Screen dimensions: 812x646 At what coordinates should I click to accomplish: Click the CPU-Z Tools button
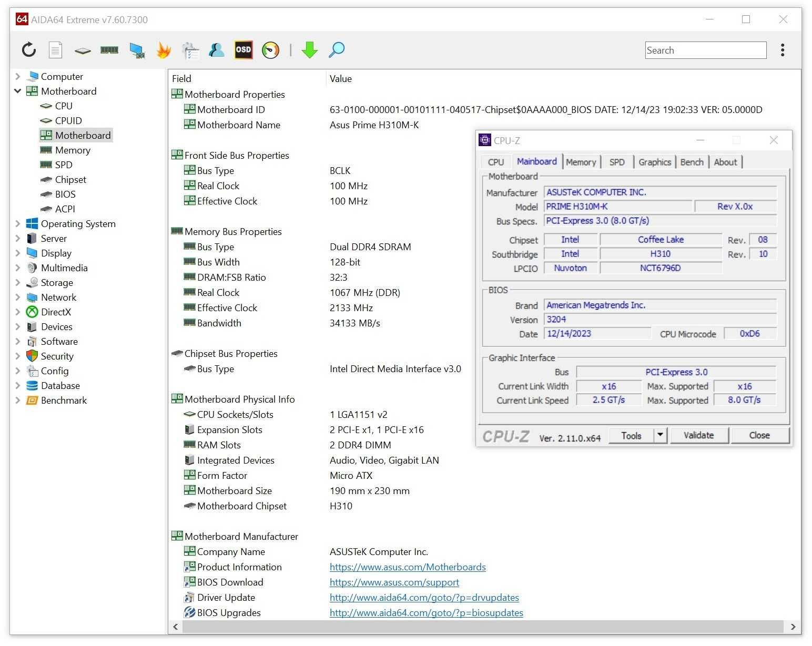[631, 435]
